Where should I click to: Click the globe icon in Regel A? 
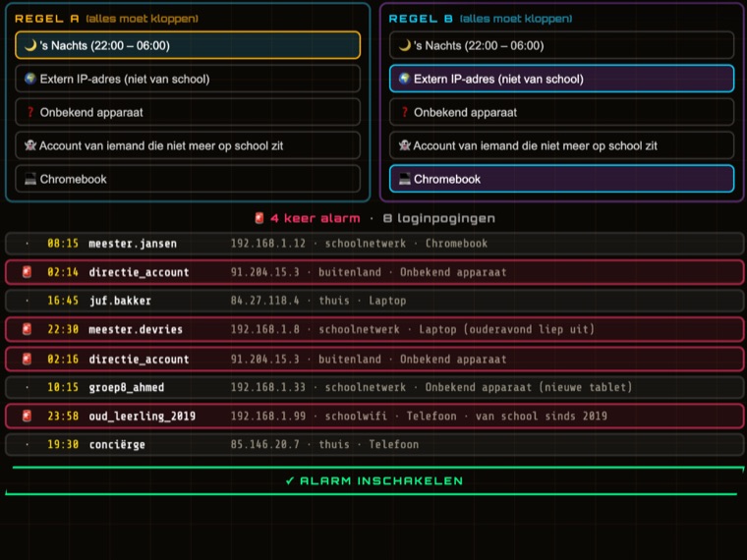(30, 79)
